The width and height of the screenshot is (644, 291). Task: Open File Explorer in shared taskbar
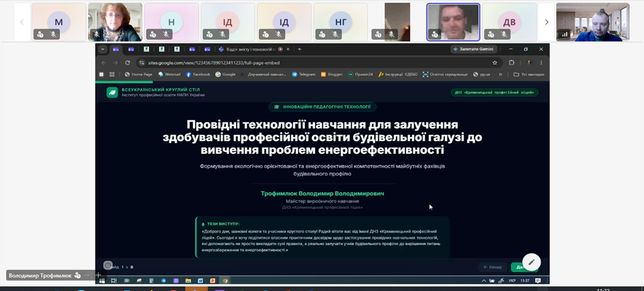click(188, 281)
